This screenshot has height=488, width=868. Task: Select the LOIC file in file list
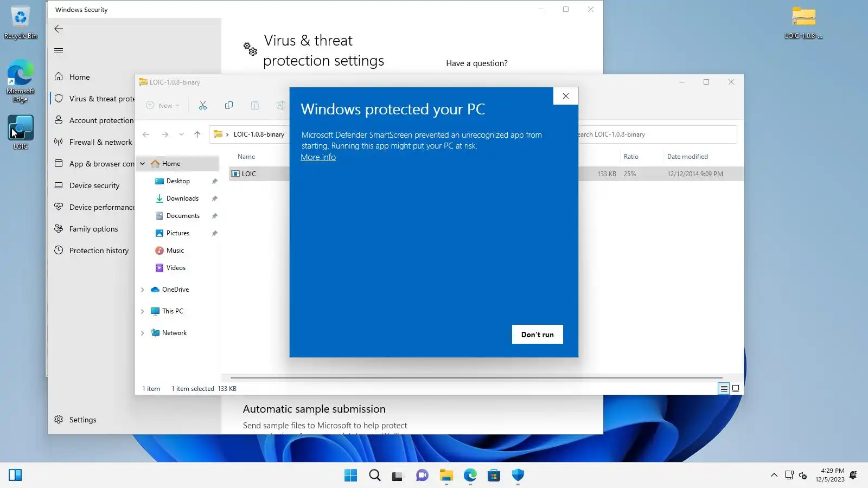(248, 174)
